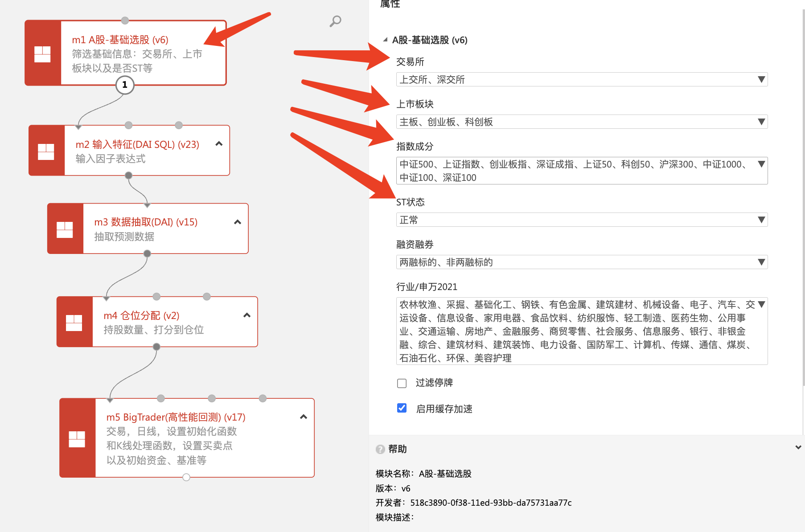Open the 融资融券 dropdown

click(581, 262)
